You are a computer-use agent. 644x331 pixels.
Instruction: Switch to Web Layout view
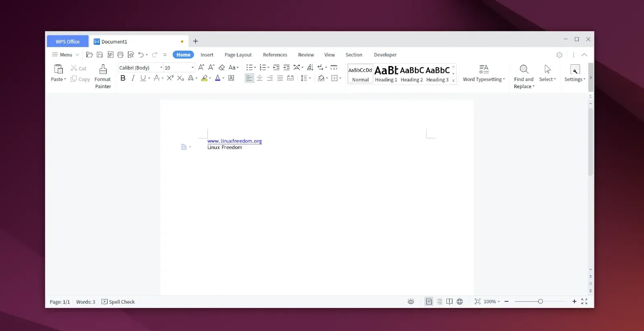(460, 301)
